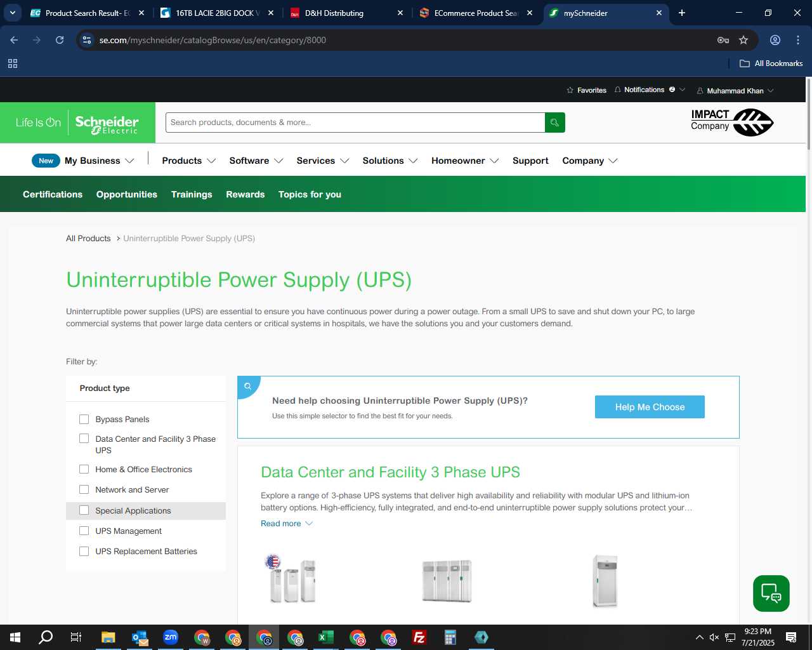
Task: Open the middle three-cabinet UPS thumbnail
Action: pyautogui.click(x=447, y=580)
